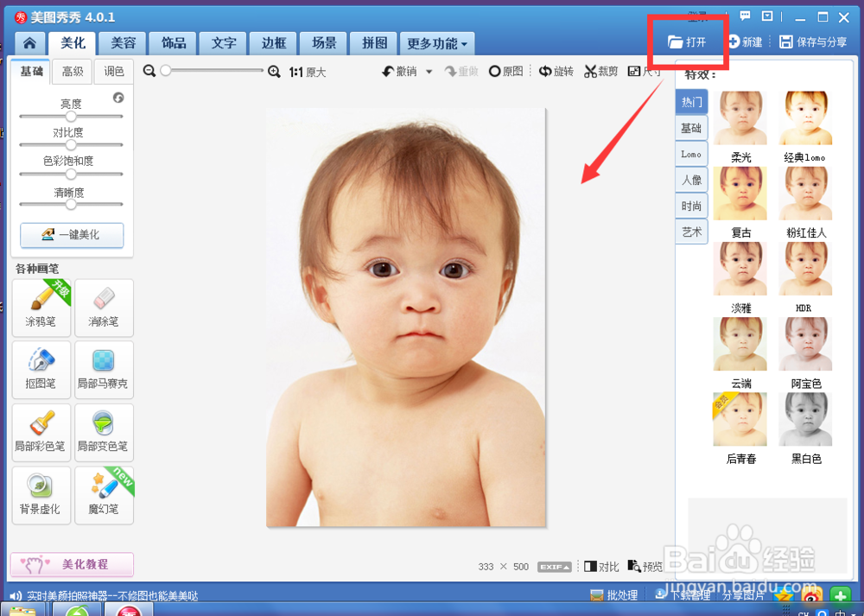Expand the undo history dropdown arrow

click(429, 72)
